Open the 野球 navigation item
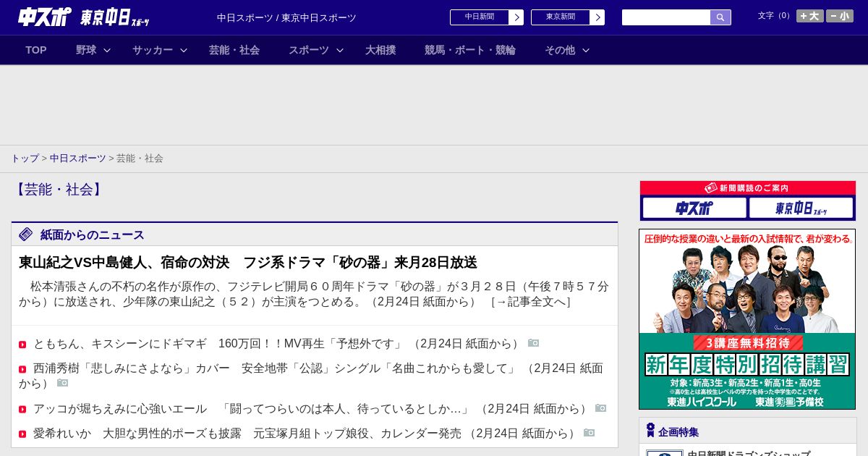Screen dimensions: 868x456 coord(86,50)
